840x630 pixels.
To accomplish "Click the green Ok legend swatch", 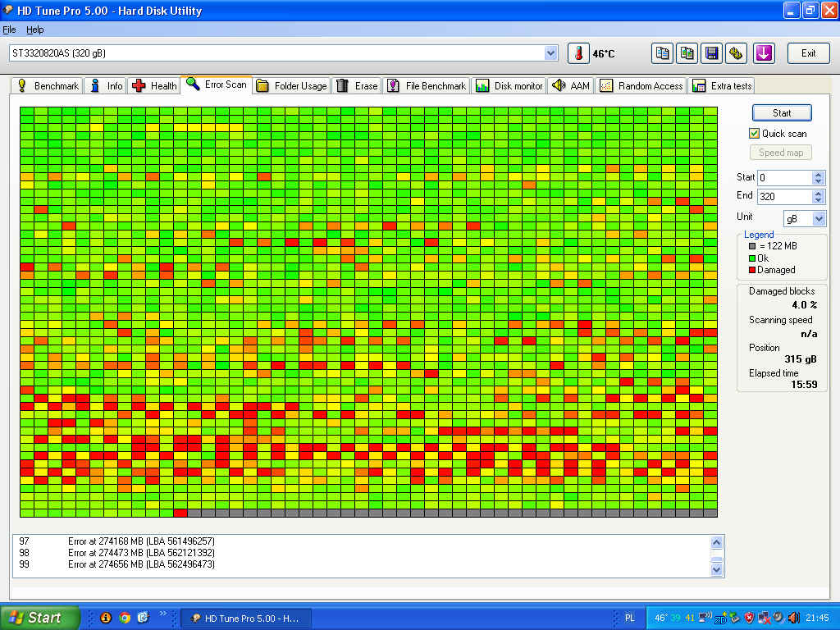I will (x=752, y=258).
